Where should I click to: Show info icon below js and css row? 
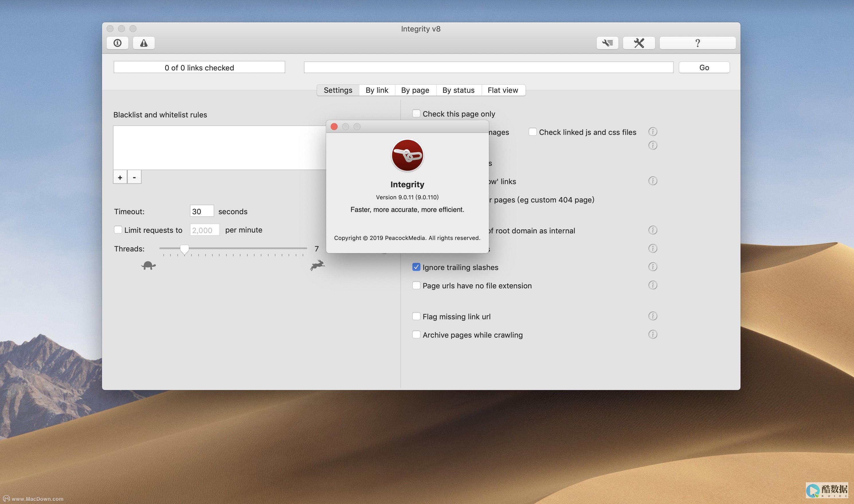pyautogui.click(x=653, y=145)
